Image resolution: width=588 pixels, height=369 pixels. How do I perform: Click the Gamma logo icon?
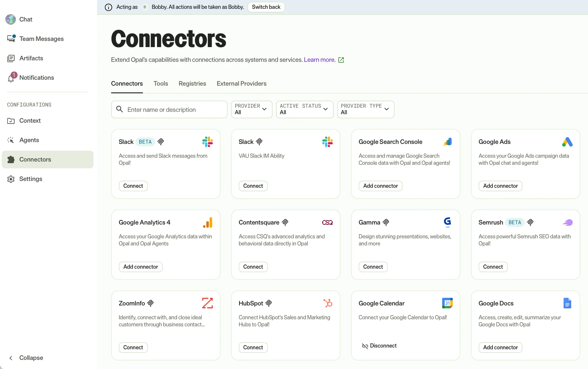447,222
